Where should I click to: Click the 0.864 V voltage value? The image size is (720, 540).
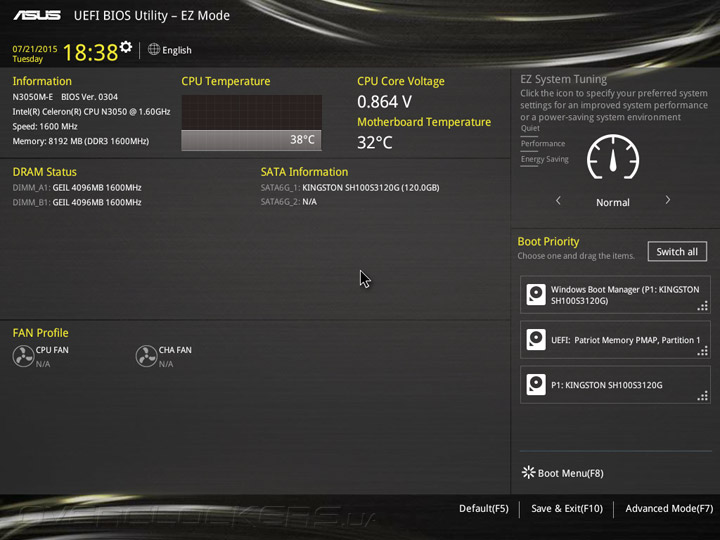[385, 102]
